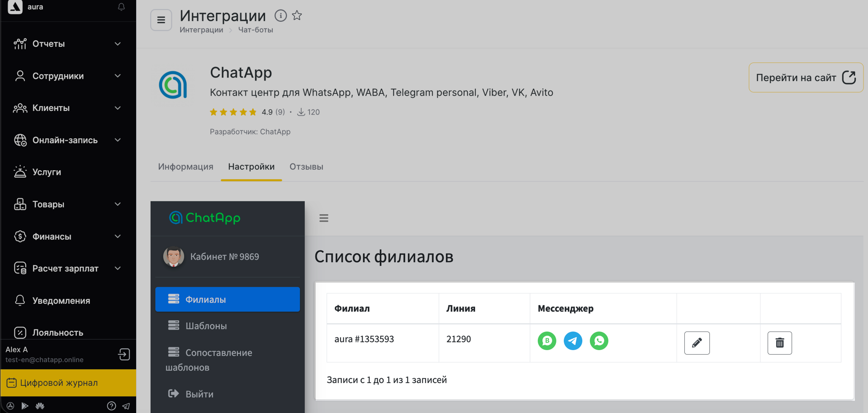Delete the aura #1353593 branch with trash icon

(x=779, y=343)
